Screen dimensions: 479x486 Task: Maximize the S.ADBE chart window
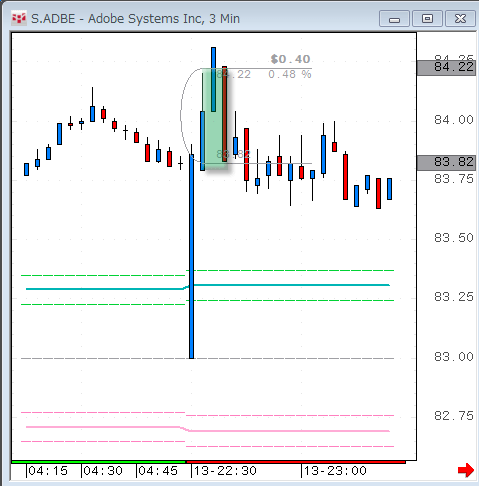427,19
